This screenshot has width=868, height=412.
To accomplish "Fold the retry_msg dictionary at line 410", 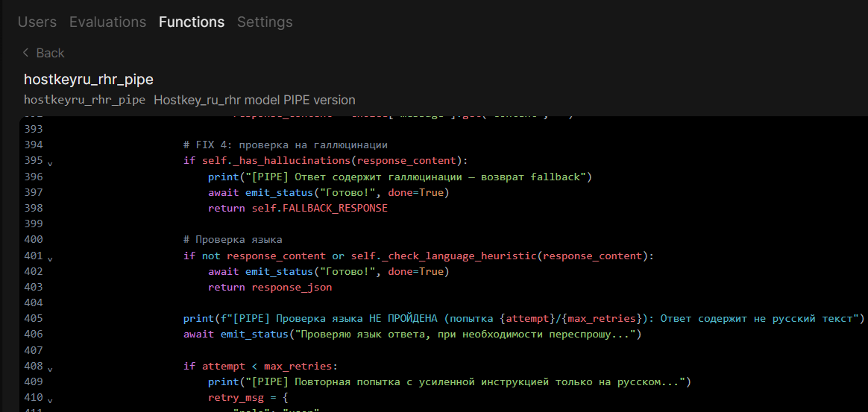I will pos(50,400).
